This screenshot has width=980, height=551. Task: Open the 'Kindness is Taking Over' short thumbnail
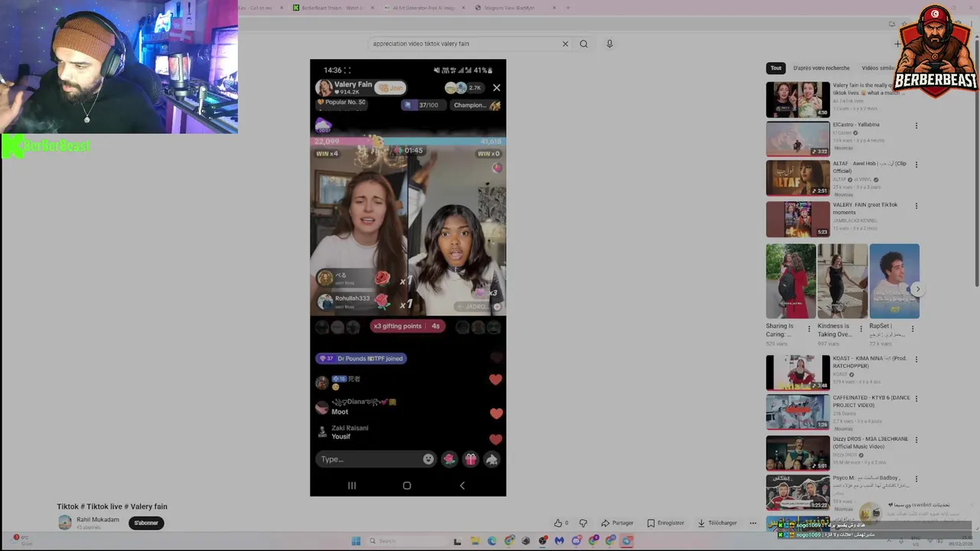(842, 281)
